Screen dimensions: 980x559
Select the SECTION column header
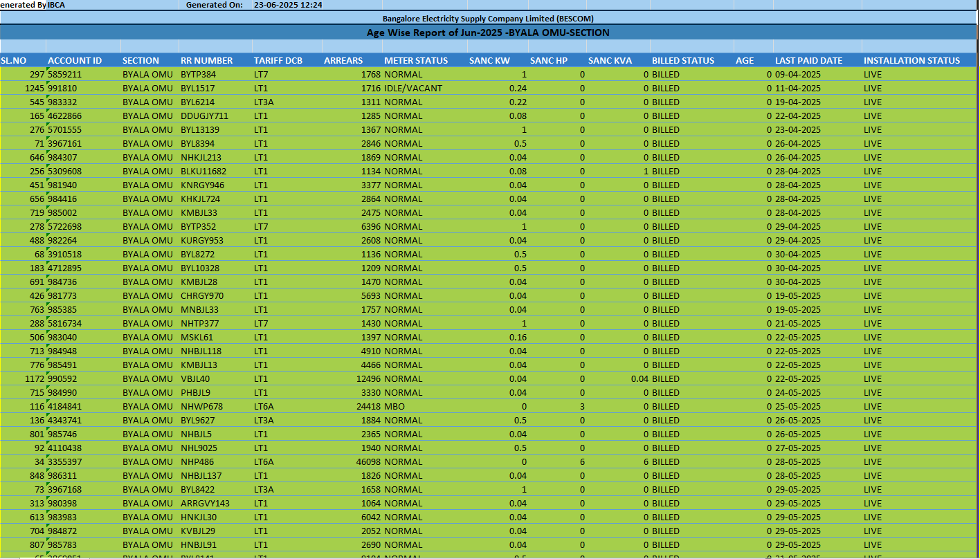(149, 60)
